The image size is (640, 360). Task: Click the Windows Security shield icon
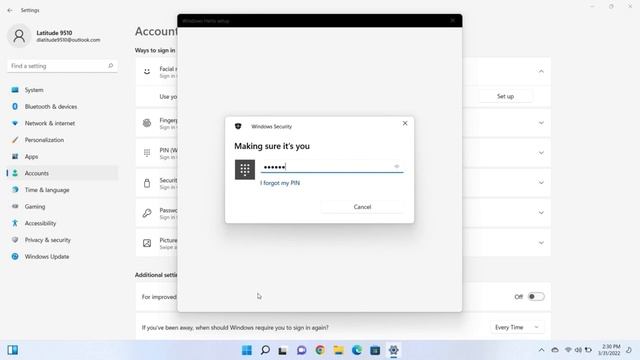click(x=238, y=126)
